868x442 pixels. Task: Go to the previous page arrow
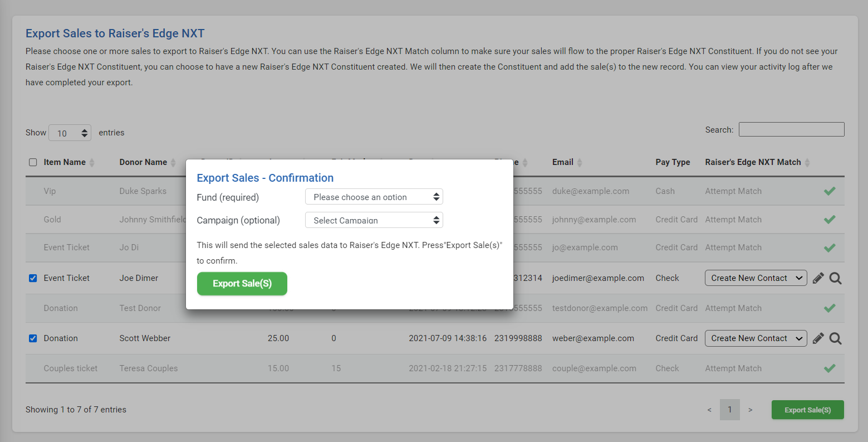pyautogui.click(x=709, y=410)
